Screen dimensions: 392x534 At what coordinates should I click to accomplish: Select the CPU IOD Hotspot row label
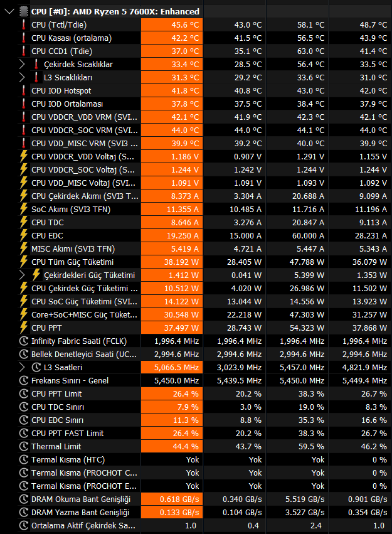(x=61, y=91)
